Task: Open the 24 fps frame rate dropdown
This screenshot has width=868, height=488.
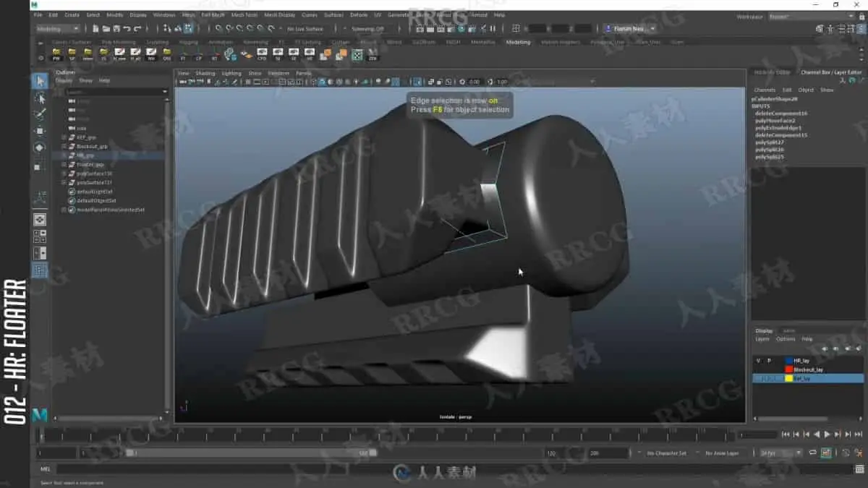Action: click(x=781, y=453)
